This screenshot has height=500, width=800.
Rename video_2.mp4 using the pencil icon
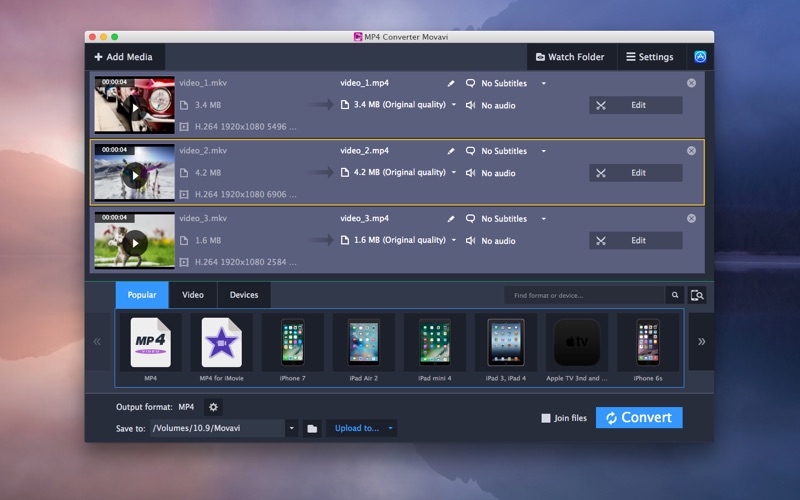(x=451, y=151)
